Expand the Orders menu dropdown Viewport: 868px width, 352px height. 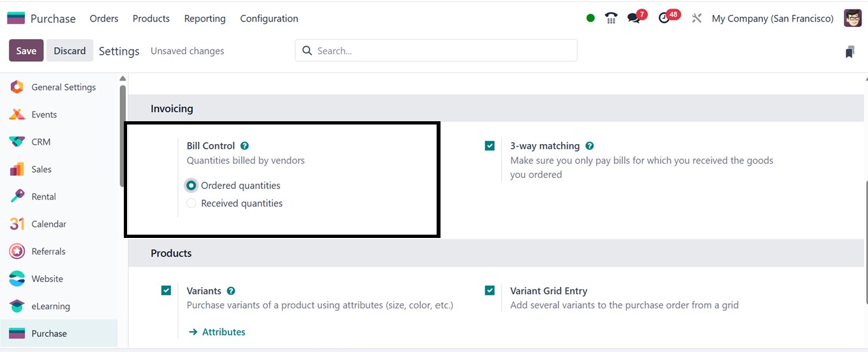click(x=104, y=18)
